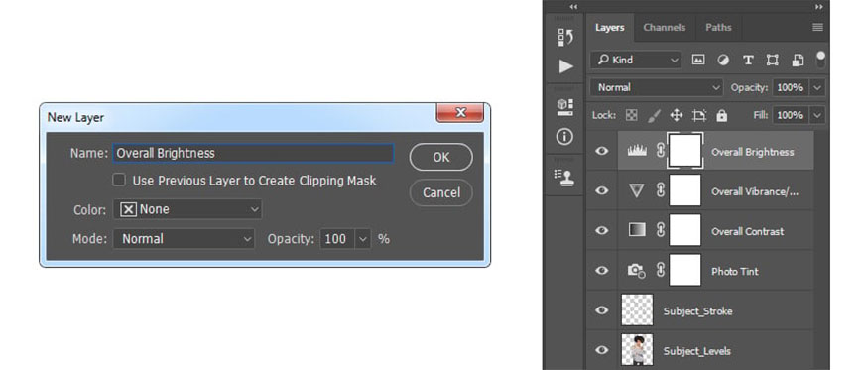
Task: Filter layers by shape layers icon
Action: coord(772,60)
